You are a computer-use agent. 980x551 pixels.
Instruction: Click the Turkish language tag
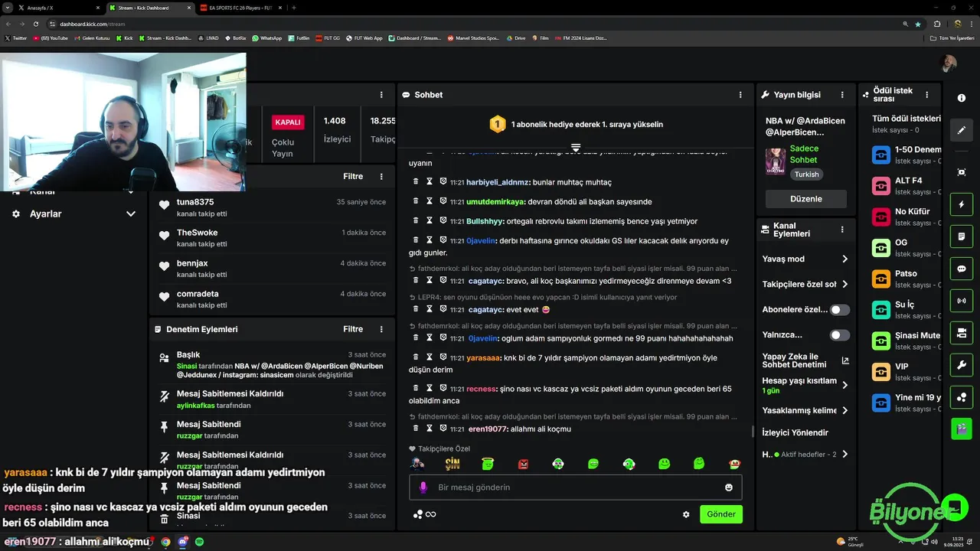click(x=806, y=174)
